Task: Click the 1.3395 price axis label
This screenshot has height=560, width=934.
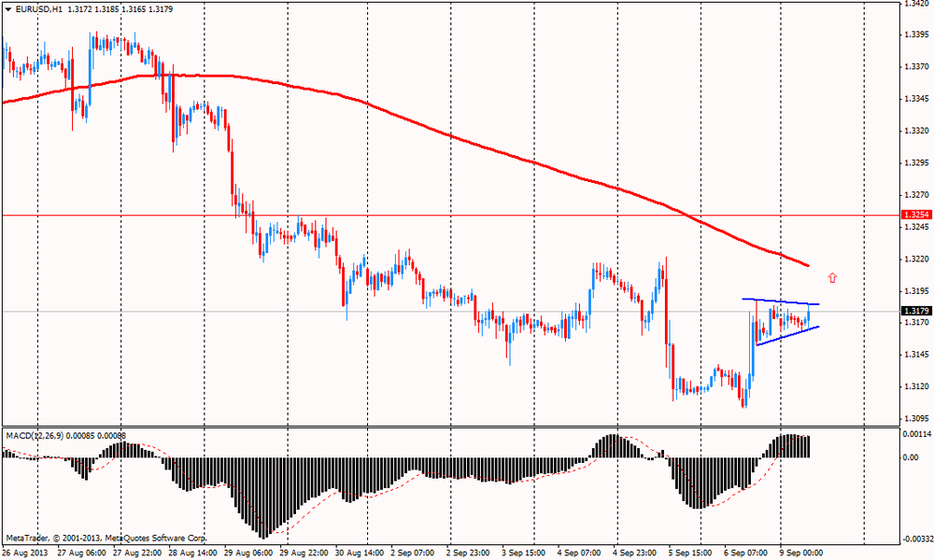Action: click(x=916, y=35)
